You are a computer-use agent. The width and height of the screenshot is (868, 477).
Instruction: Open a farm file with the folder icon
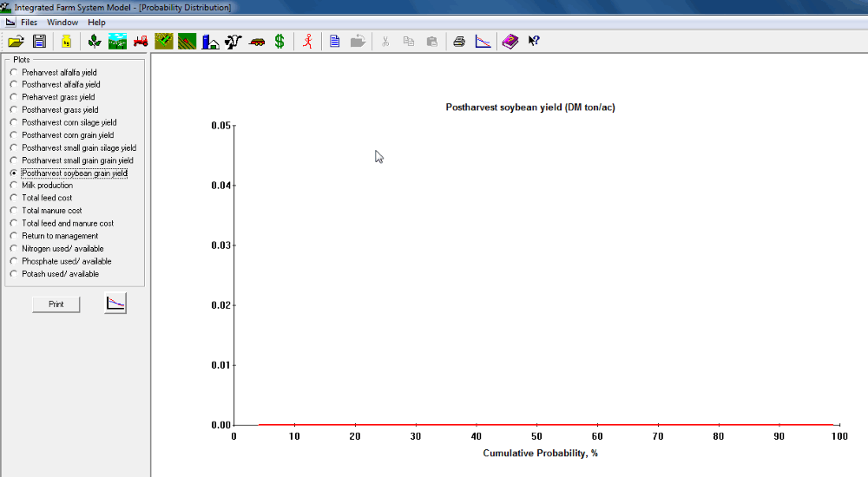16,42
